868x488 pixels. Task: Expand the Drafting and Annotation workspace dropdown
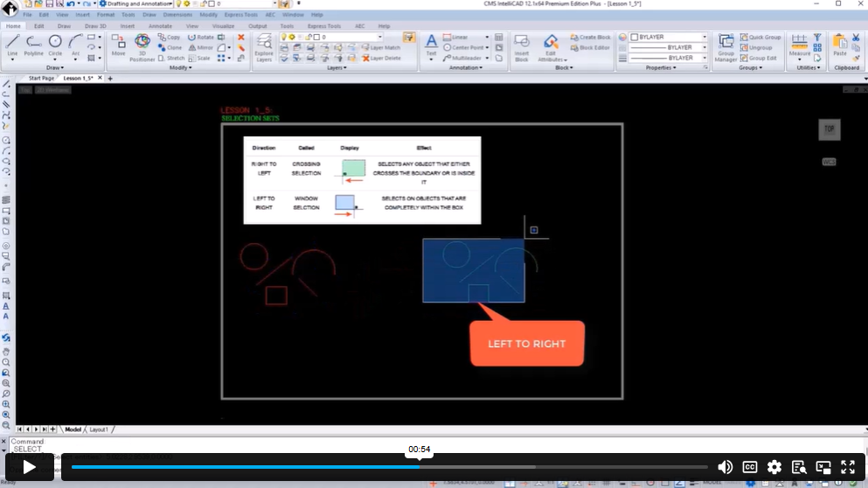172,4
